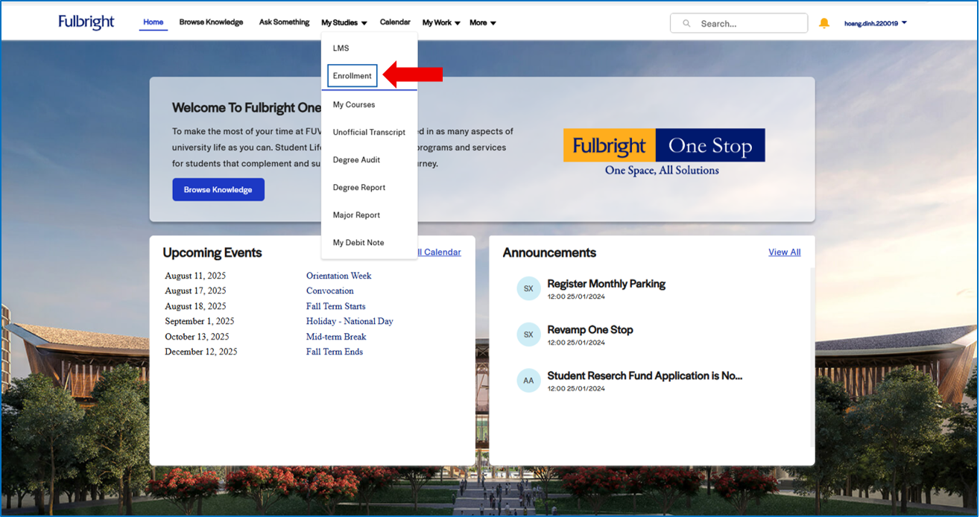This screenshot has height=517, width=980.
Task: Select Enrollment from My Studies menu
Action: tap(353, 76)
